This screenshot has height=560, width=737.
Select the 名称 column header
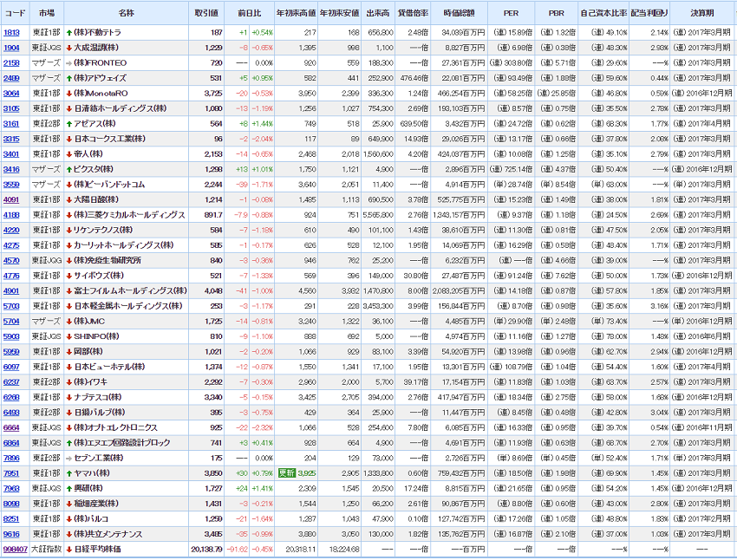126,13
